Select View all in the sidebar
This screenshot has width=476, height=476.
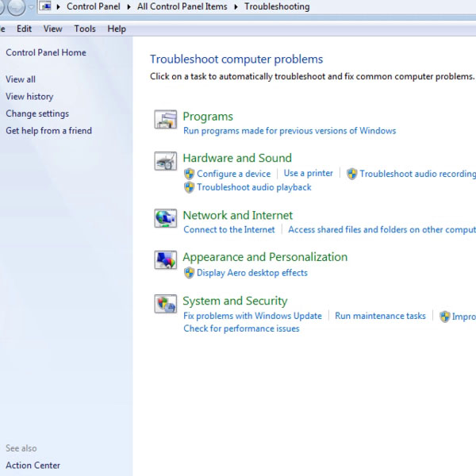point(21,79)
